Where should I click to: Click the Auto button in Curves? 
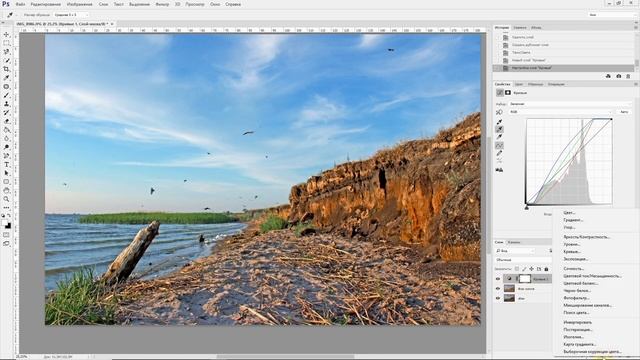[x=624, y=112]
